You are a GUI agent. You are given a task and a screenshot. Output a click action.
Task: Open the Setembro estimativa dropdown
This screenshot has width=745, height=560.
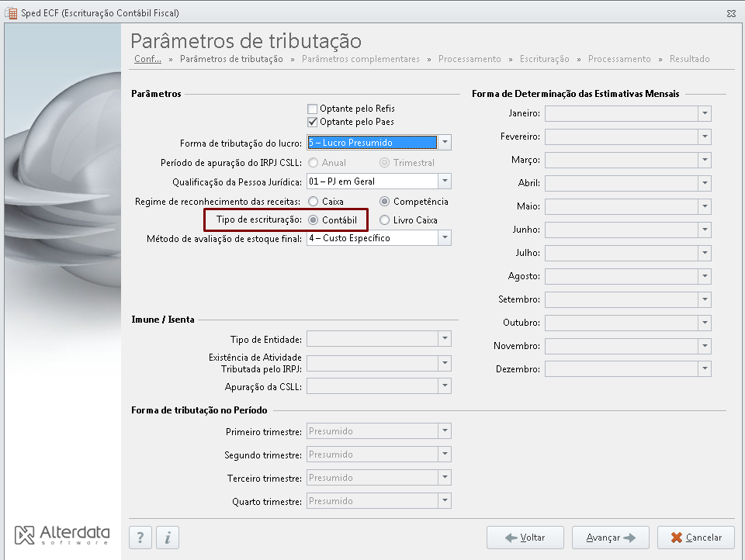pyautogui.click(x=705, y=299)
